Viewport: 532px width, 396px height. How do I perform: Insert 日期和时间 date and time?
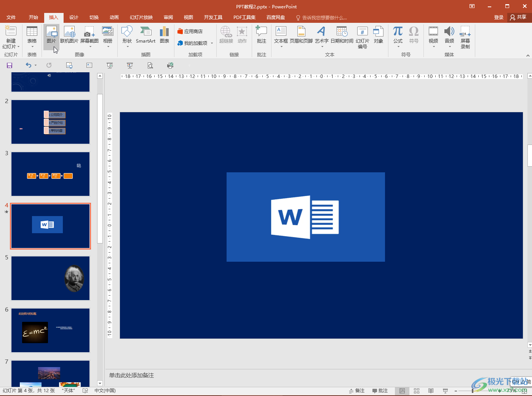[342, 35]
